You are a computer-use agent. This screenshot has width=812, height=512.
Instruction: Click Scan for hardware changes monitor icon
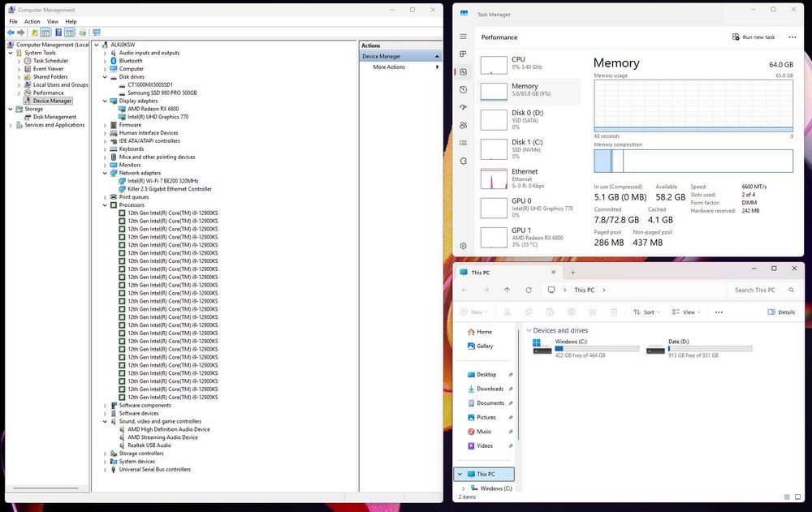point(97,32)
